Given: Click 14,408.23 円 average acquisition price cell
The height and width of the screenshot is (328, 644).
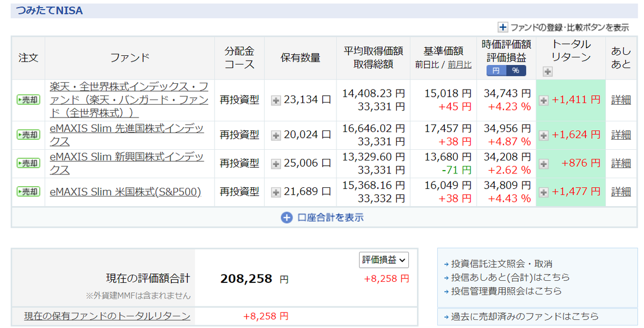Looking at the screenshot, I should pyautogui.click(x=374, y=93).
